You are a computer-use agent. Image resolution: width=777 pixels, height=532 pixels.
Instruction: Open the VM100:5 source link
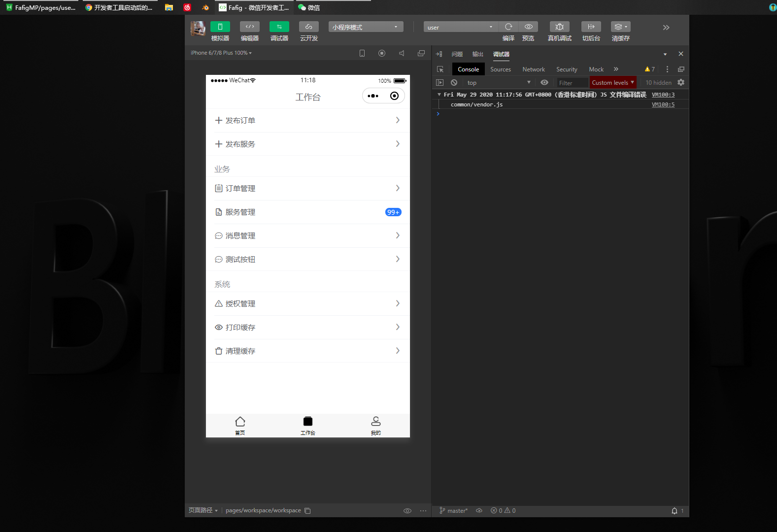[663, 104]
